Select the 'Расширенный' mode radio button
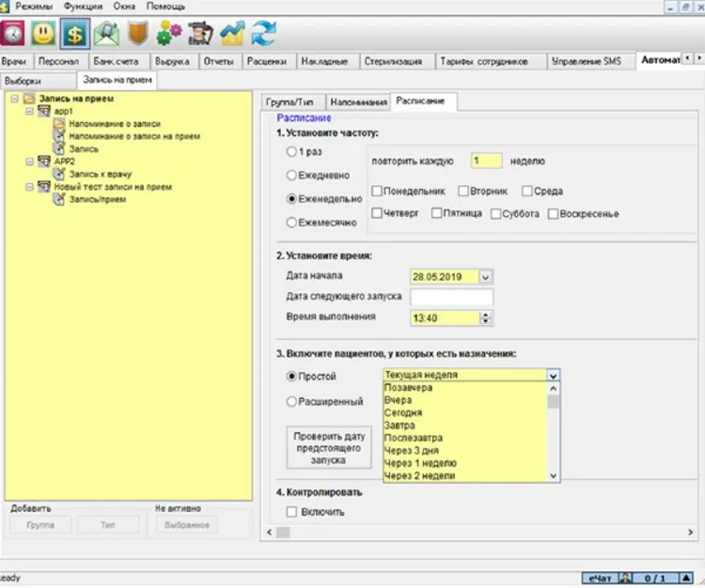 291,402
